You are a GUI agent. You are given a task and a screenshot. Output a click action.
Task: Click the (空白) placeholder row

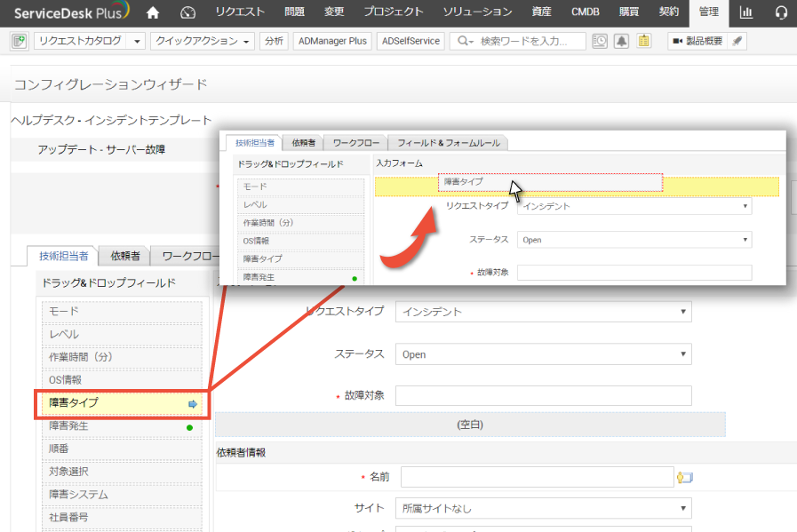click(470, 425)
